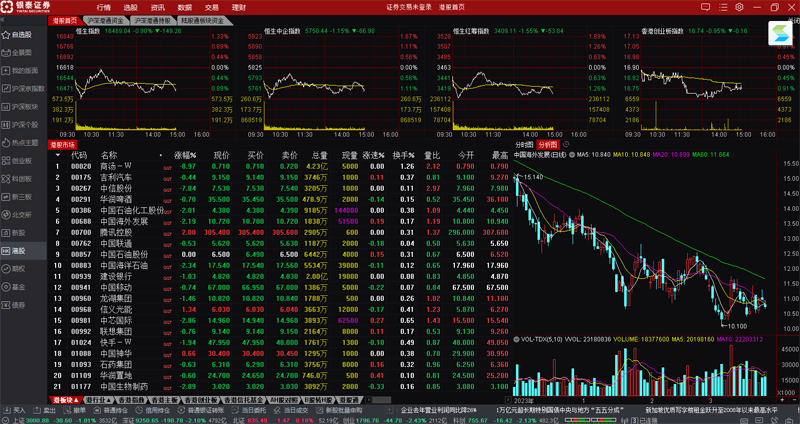Viewport: 800px width, 424px height.
Task: Expand 港行业 bottom tab arrow
Action: pos(110,401)
